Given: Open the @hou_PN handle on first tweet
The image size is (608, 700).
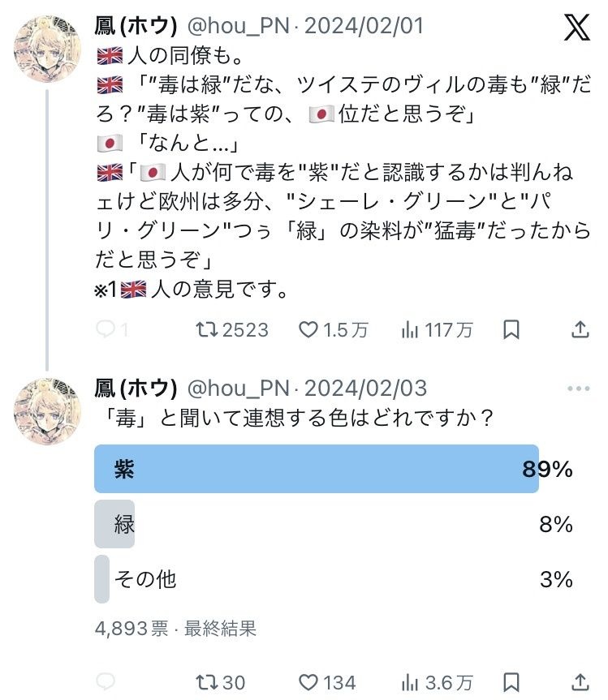Looking at the screenshot, I should [x=238, y=27].
